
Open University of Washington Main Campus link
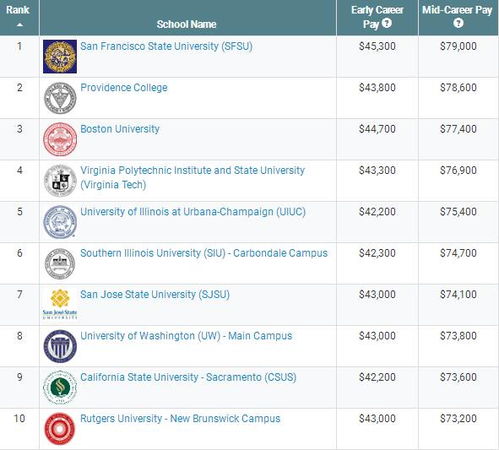click(x=186, y=336)
